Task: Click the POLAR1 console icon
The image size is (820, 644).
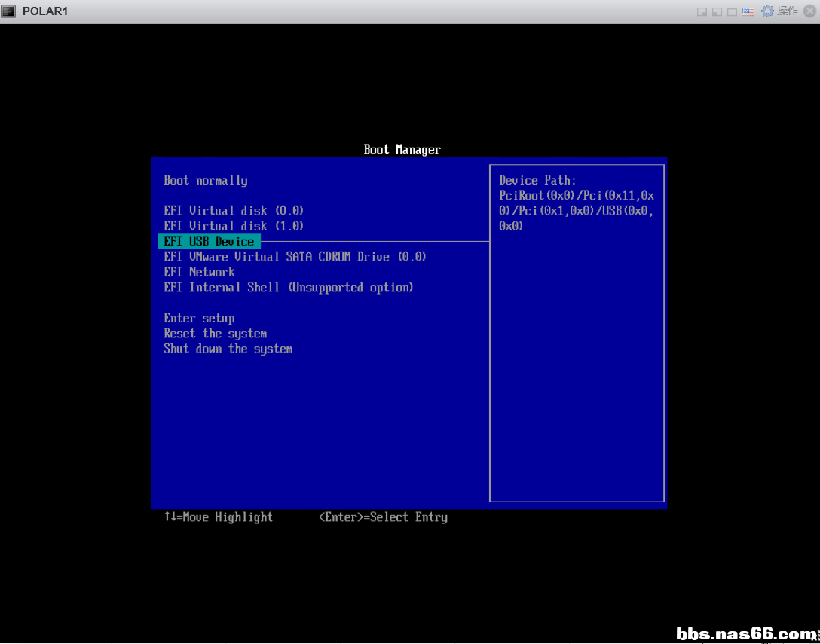Action: coord(9,11)
